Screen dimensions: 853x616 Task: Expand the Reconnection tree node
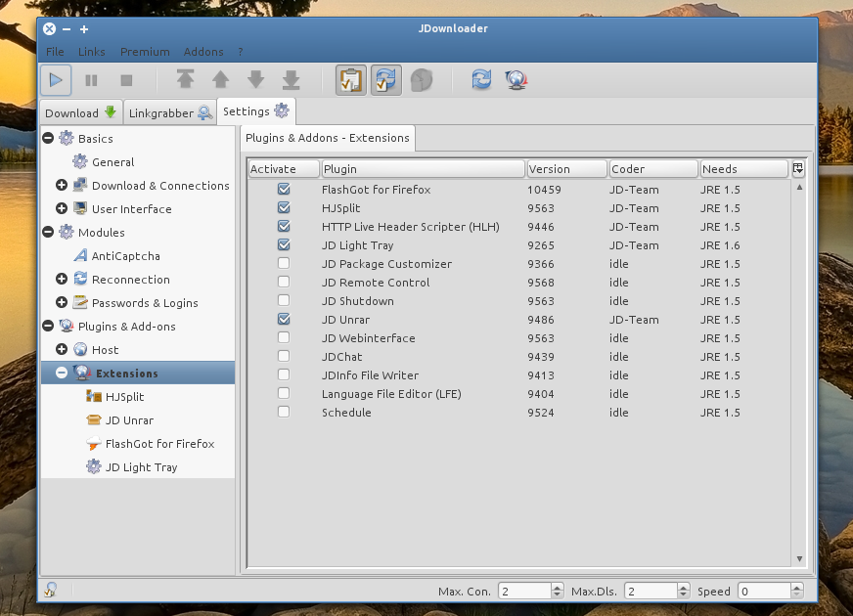[x=62, y=279]
